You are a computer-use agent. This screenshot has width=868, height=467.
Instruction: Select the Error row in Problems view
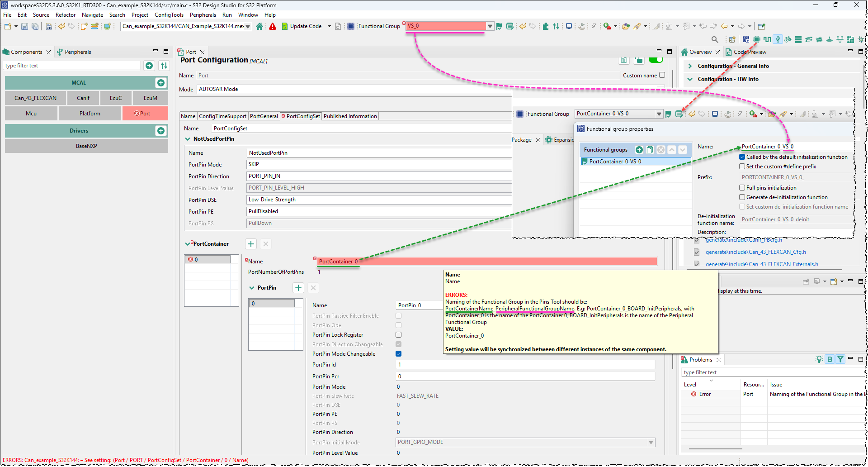click(x=773, y=394)
